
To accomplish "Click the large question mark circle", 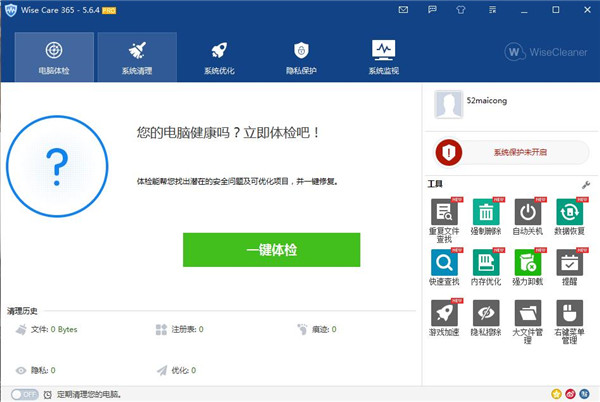I will [x=57, y=166].
